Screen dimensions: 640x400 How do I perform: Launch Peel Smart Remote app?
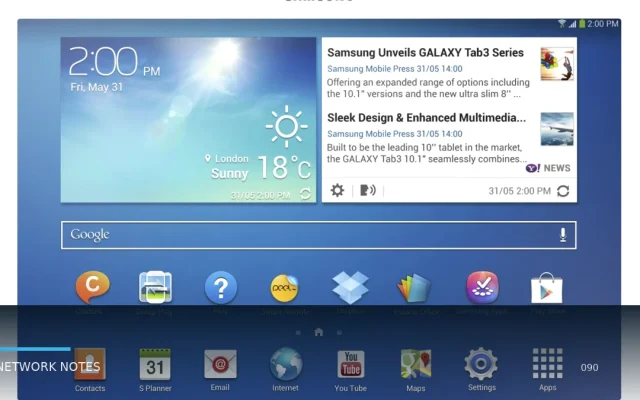click(x=285, y=288)
